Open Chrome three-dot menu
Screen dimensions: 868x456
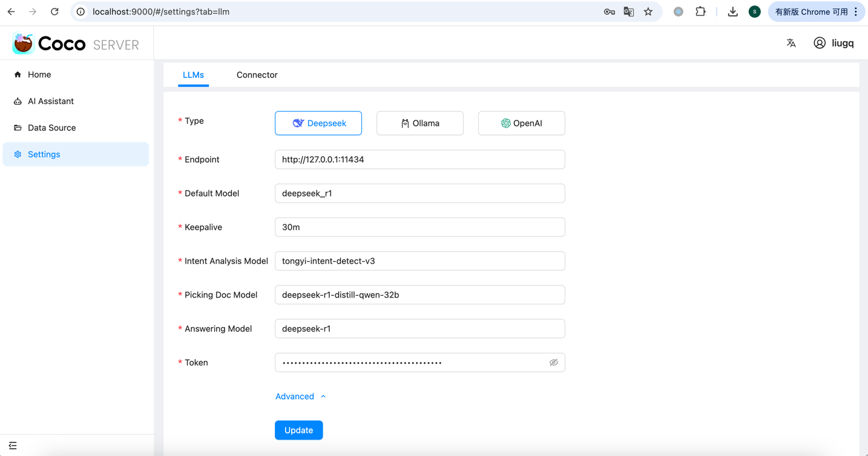point(856,11)
